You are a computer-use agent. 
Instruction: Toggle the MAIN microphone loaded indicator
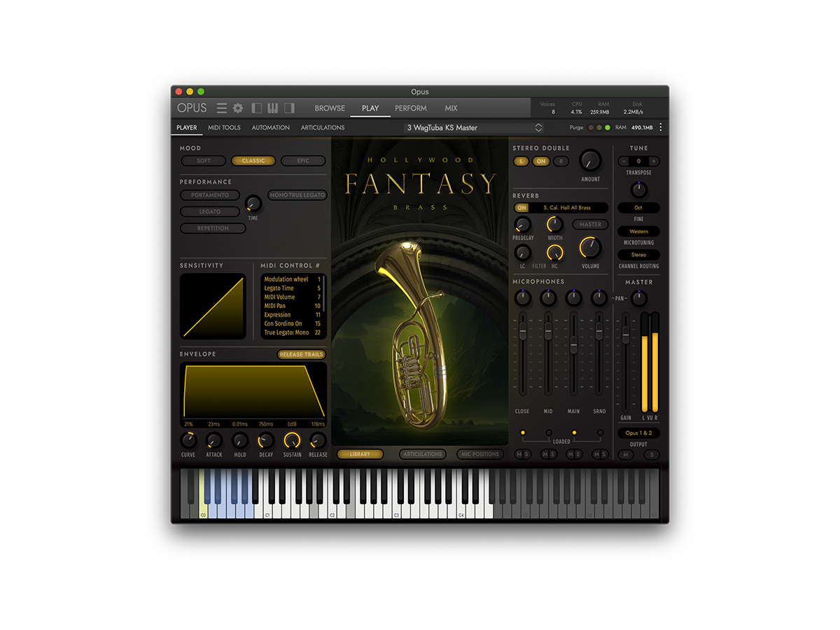point(574,433)
